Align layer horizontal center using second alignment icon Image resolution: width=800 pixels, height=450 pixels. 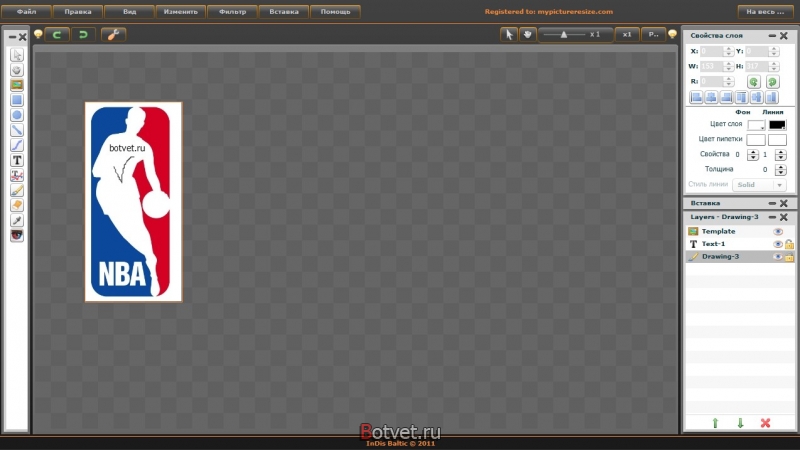coord(711,97)
